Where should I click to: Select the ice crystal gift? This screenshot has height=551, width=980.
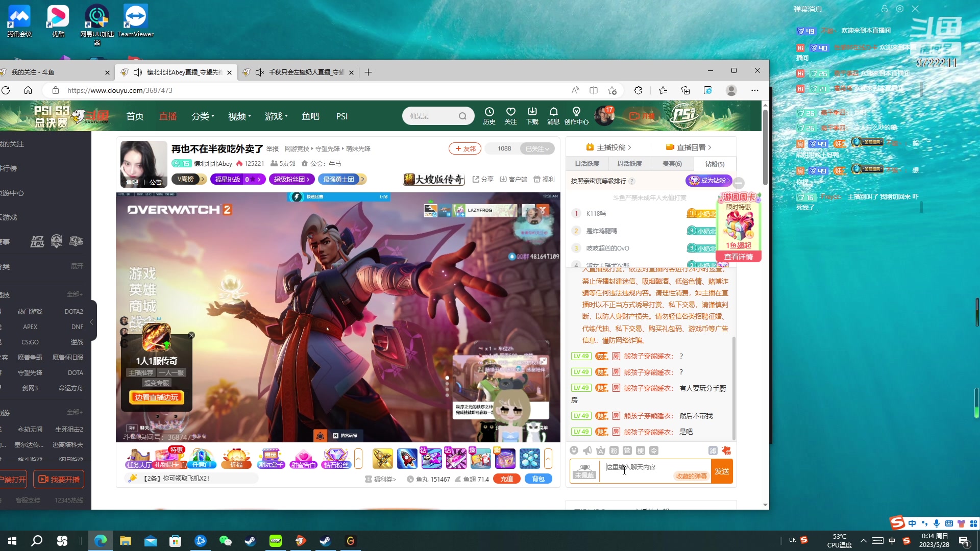click(x=530, y=459)
